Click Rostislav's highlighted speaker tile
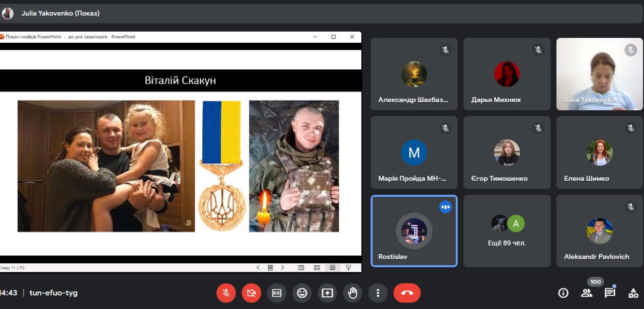 414,231
